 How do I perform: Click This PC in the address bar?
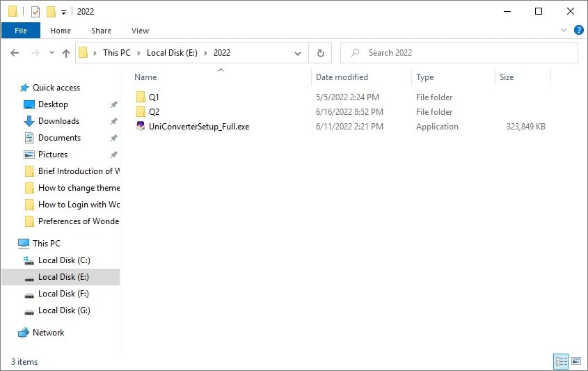(x=117, y=53)
